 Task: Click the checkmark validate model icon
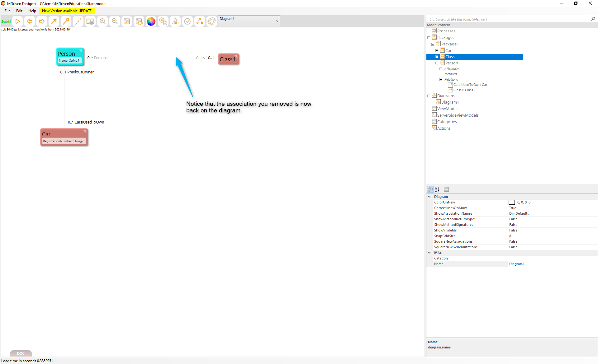pos(187,21)
